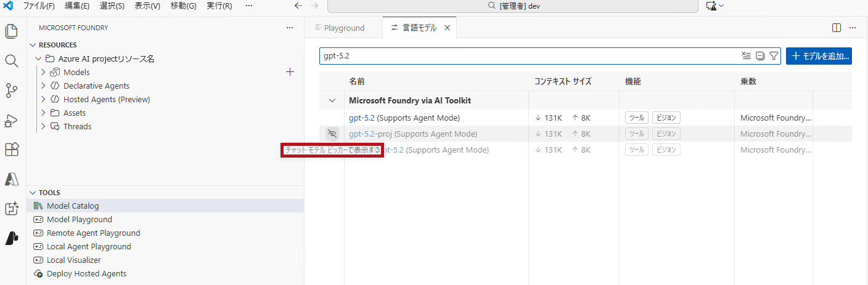Open Local Visualizer tool
868x285 pixels.
click(165, 260)
